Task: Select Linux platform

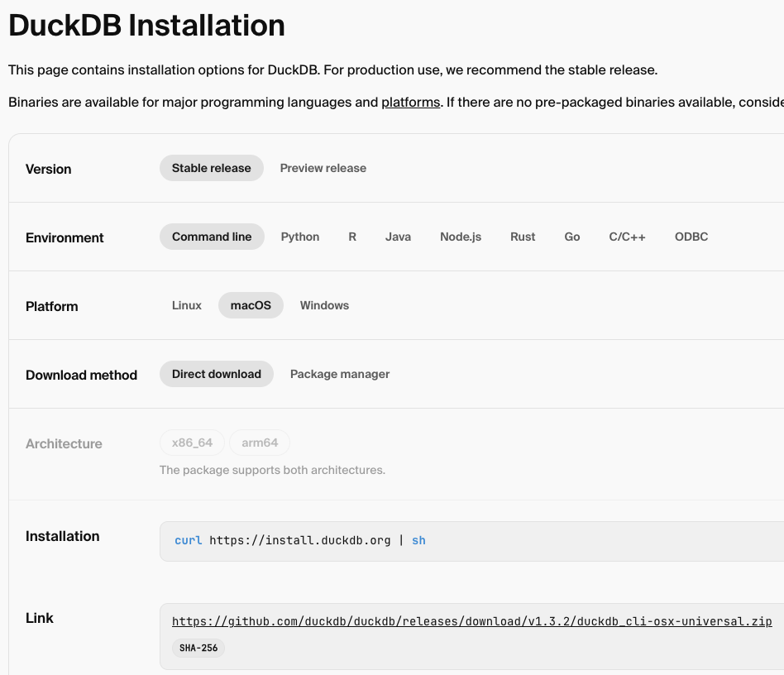Action: pos(187,305)
